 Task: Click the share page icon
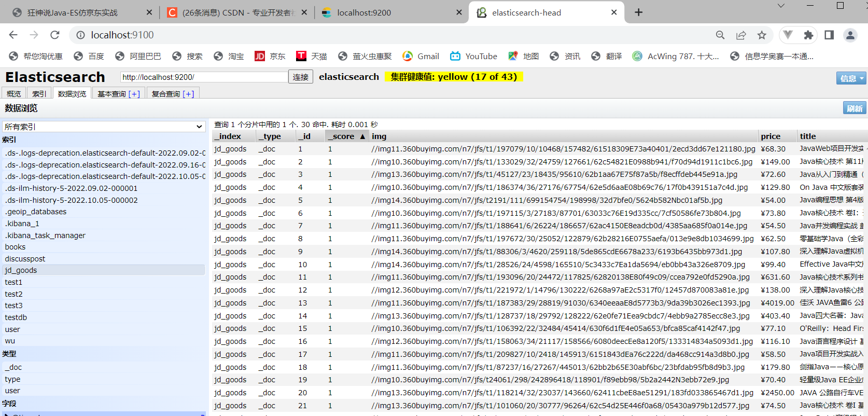pyautogui.click(x=741, y=35)
